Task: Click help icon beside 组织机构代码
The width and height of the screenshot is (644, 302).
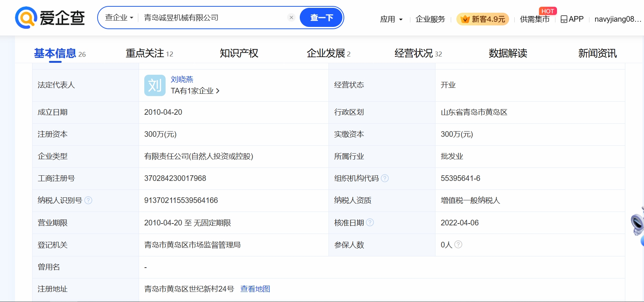Action: [x=385, y=178]
